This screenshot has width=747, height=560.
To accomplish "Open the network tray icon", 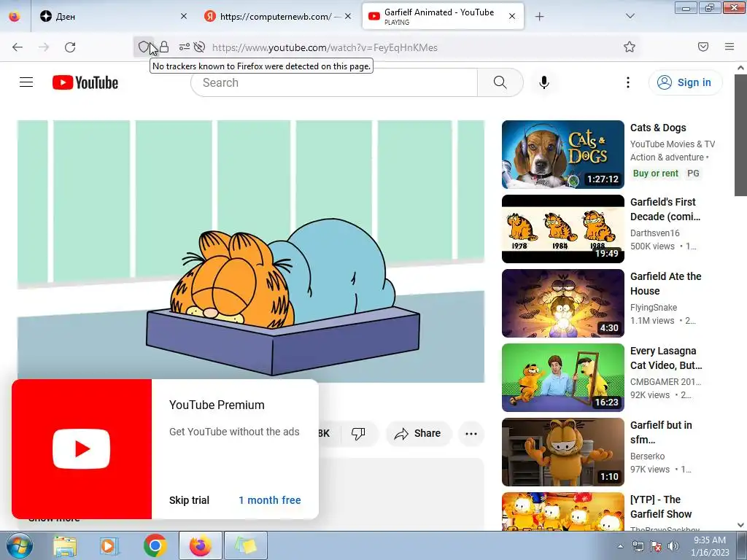I will point(638,546).
